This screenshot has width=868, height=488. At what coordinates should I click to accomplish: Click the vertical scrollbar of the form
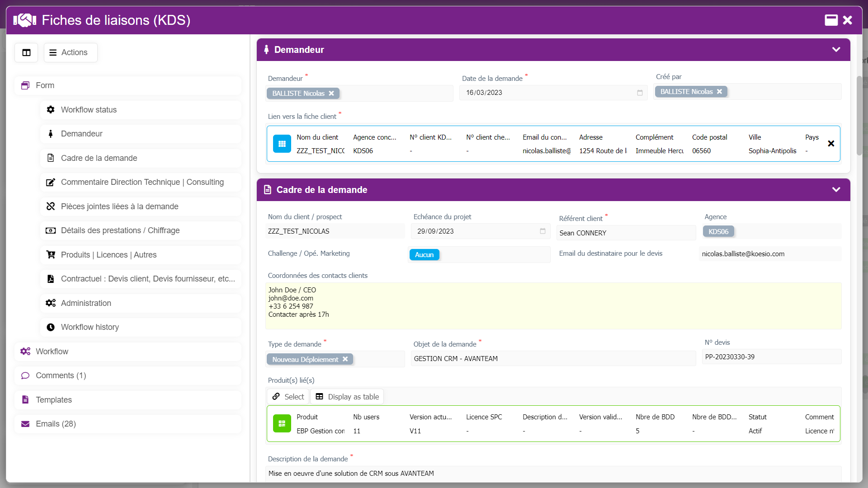point(859,116)
